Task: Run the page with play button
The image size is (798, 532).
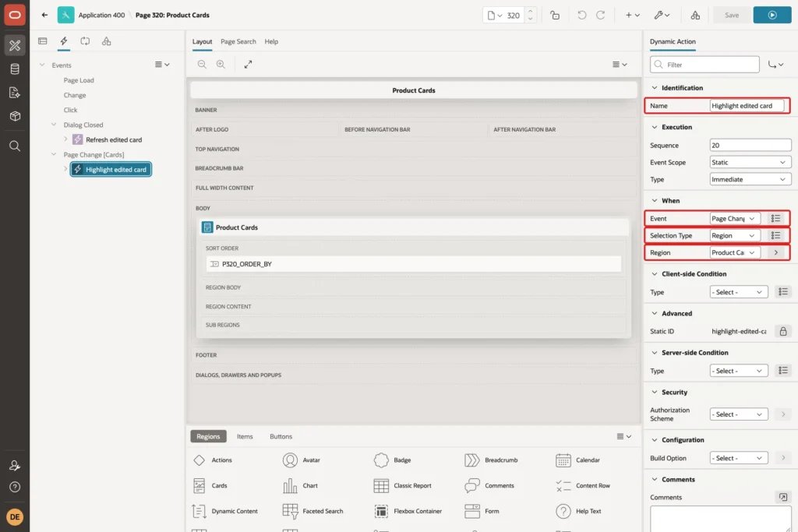Action: [772, 16]
